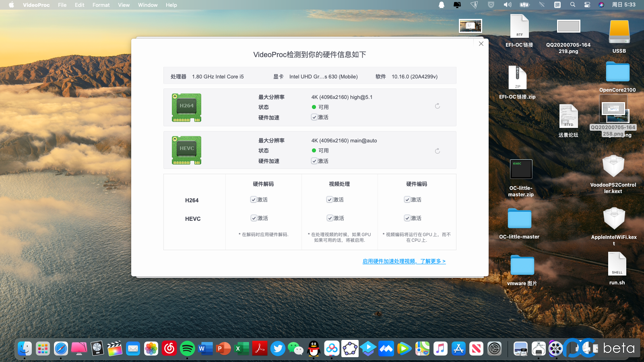Open the Pinyin input source menu
This screenshot has width=644, height=362.
(557, 5)
